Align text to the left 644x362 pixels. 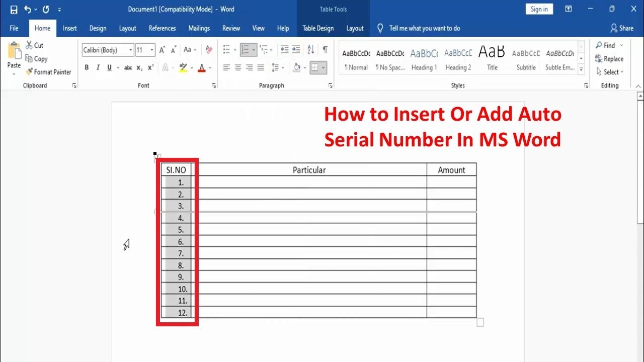pos(226,67)
